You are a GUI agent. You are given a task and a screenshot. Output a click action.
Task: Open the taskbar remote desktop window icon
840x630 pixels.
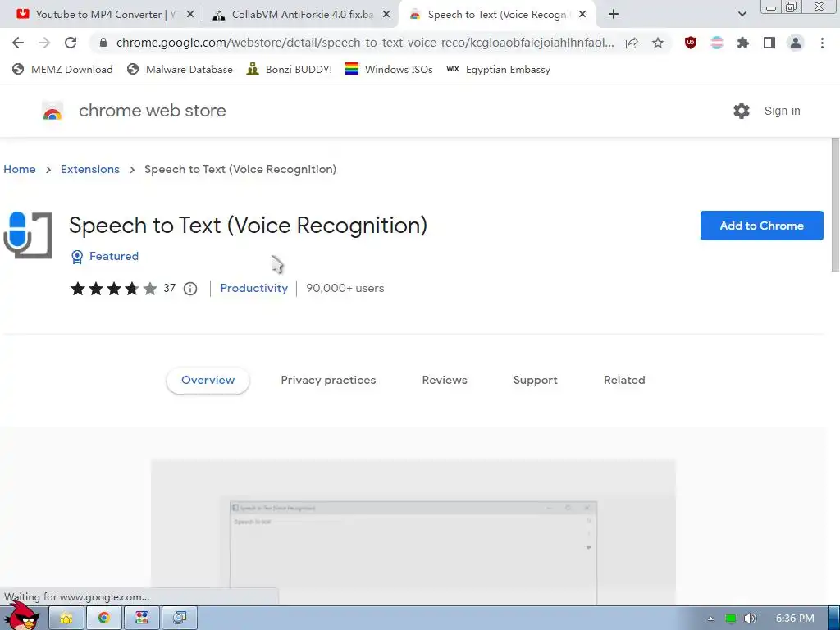[x=180, y=619]
